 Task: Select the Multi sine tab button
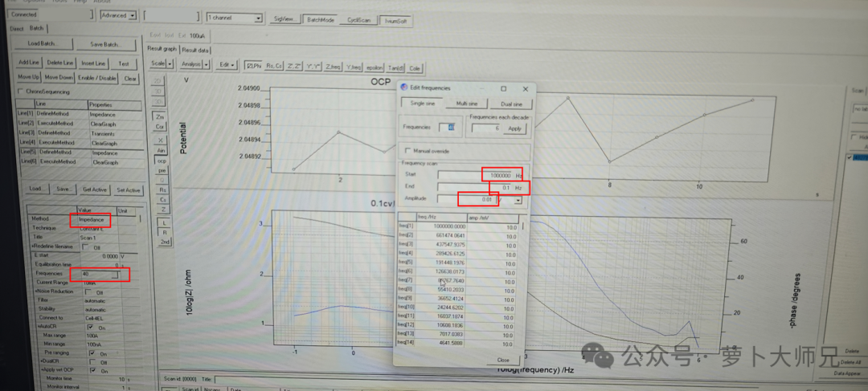[x=468, y=104]
